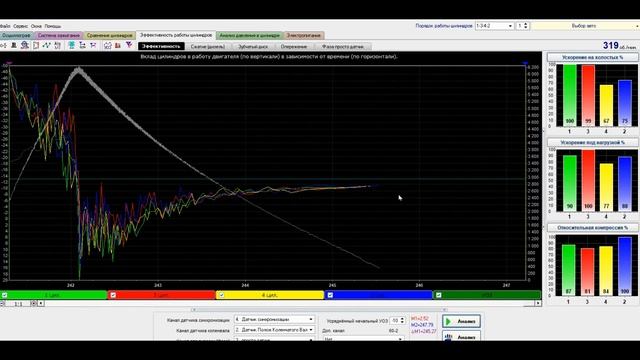Click the green zigzag waveform toolbar icon

point(47,45)
